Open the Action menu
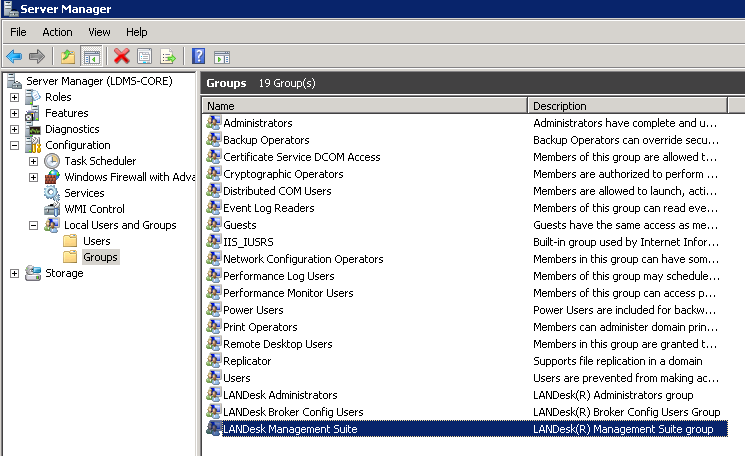Viewport: 745px width, 456px height. (x=57, y=32)
